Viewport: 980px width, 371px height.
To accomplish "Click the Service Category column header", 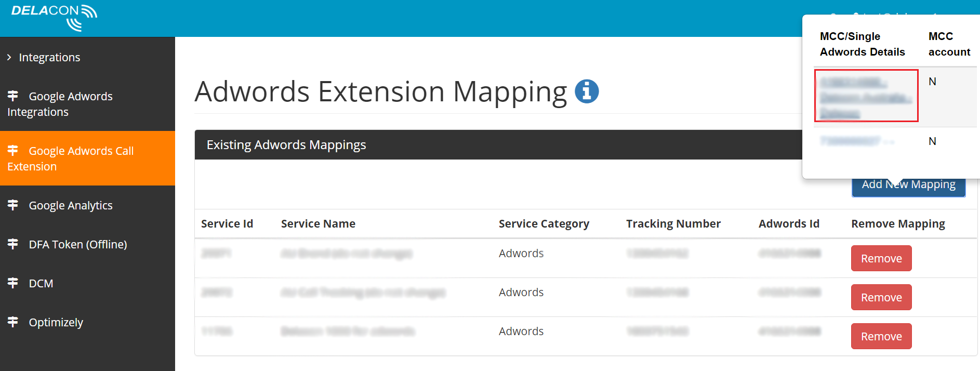I will pos(544,224).
